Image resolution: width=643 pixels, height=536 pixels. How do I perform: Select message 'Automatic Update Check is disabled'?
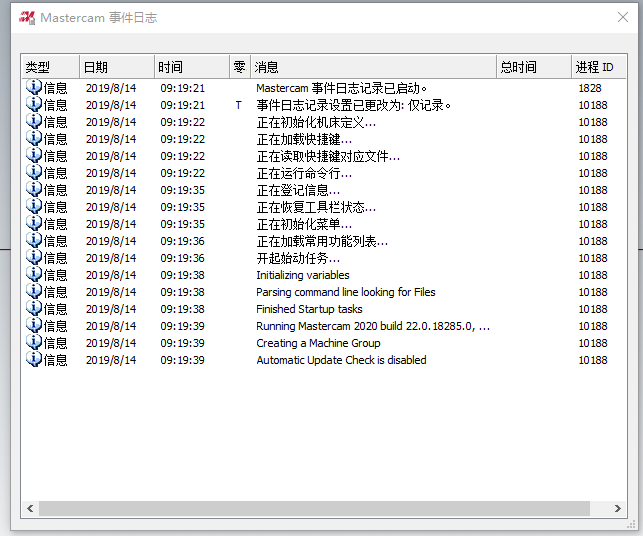tap(341, 360)
